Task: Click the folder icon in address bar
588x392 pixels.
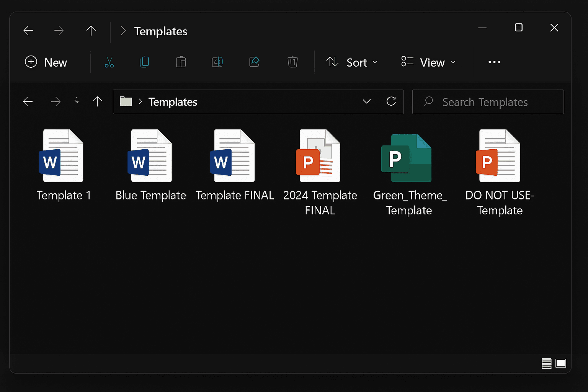Action: coord(126,101)
